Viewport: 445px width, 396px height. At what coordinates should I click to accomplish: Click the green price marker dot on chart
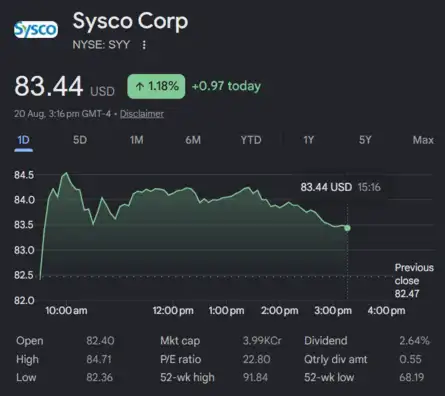347,228
